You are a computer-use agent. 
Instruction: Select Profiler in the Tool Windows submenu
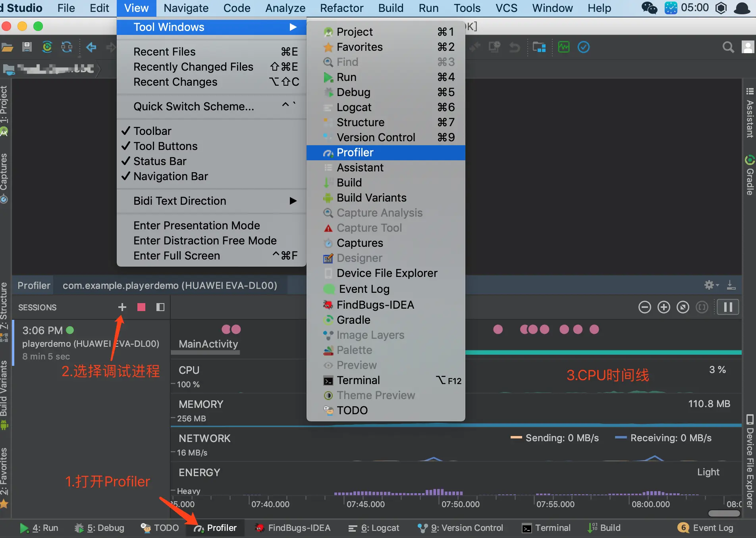click(x=386, y=152)
